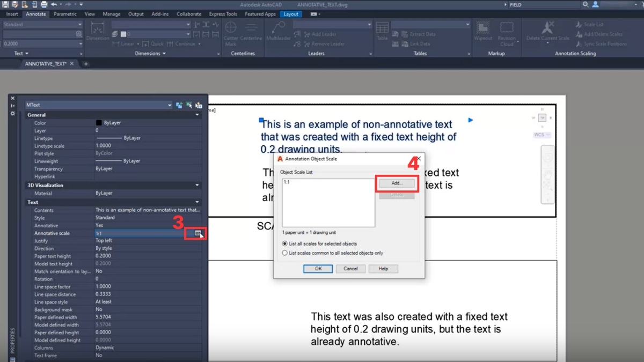
Task: Select 'List scales common to all selected objects only'
Action: click(x=285, y=253)
